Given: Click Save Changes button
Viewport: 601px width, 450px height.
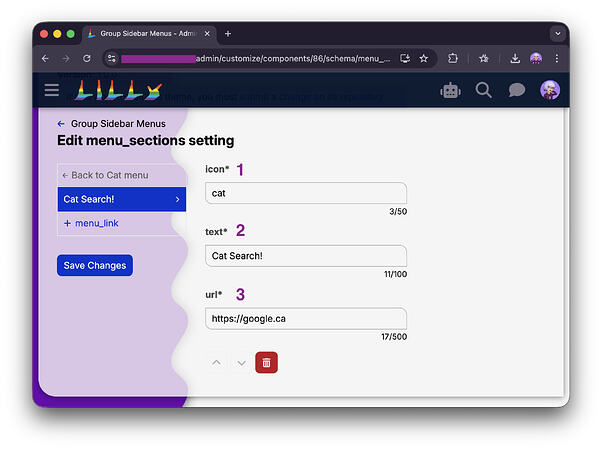Looking at the screenshot, I should [95, 265].
